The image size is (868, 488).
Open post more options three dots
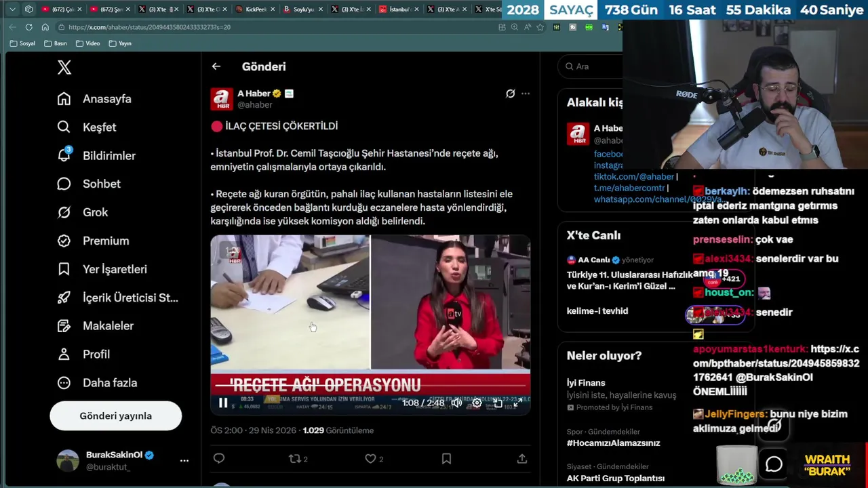(x=526, y=94)
